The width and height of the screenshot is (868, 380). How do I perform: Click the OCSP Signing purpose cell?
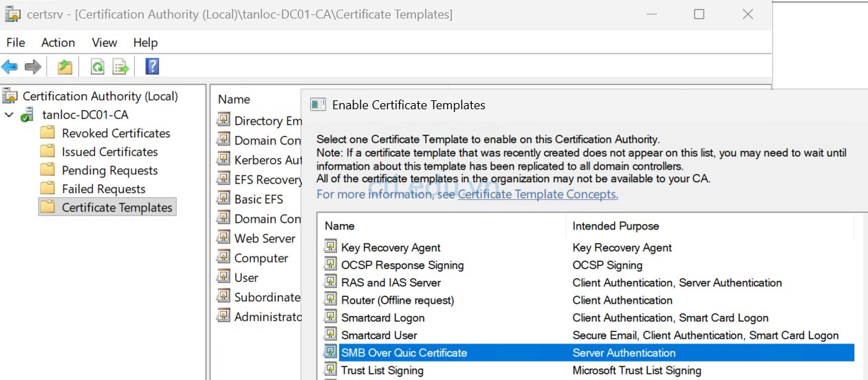tap(607, 265)
